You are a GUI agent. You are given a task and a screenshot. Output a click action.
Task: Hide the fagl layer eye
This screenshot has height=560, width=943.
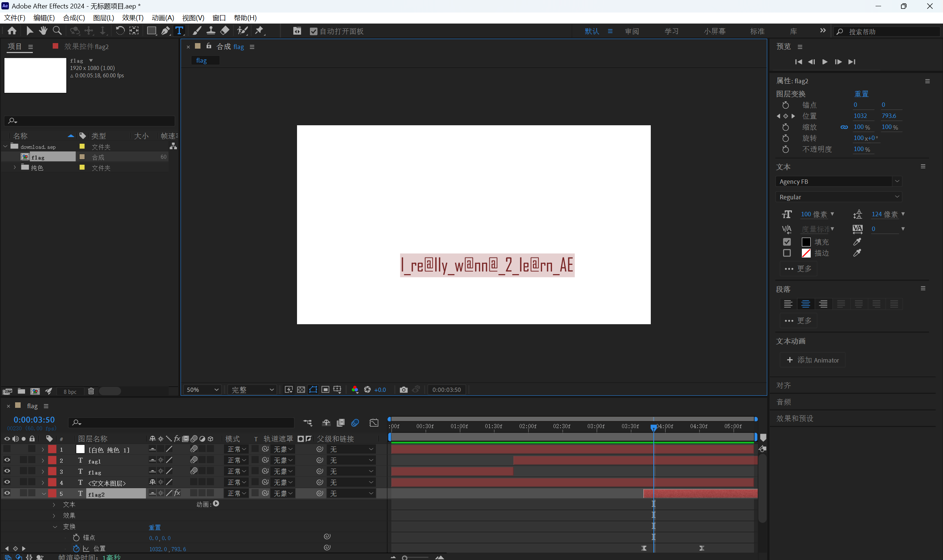click(7, 460)
